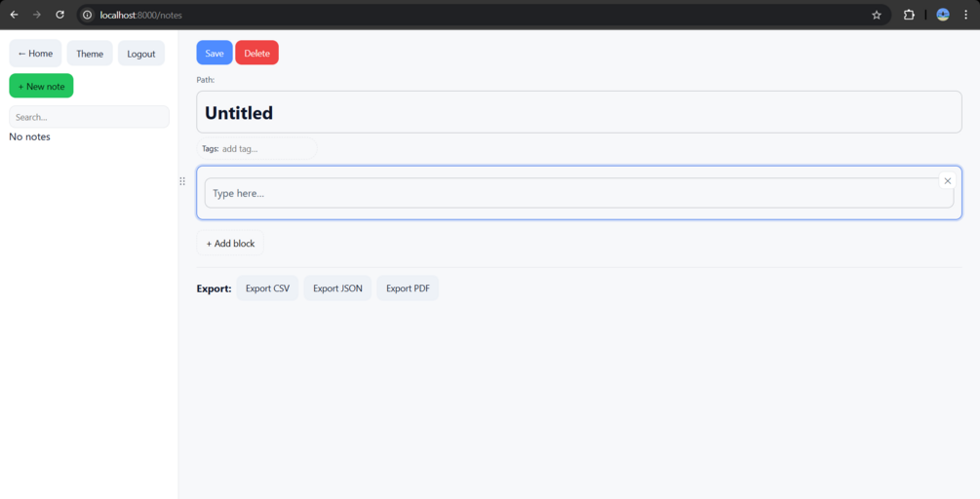Click the browser forward arrow icon
The height and width of the screenshot is (499, 980).
[x=37, y=15]
